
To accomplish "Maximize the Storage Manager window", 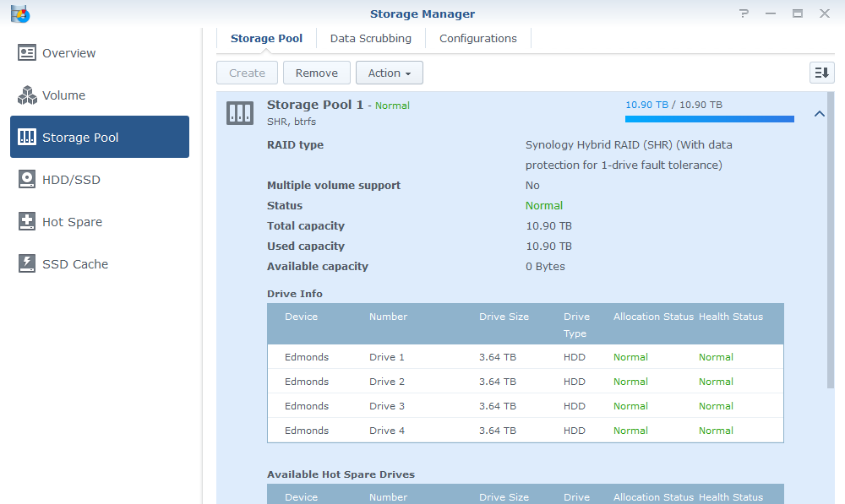I will 798,14.
